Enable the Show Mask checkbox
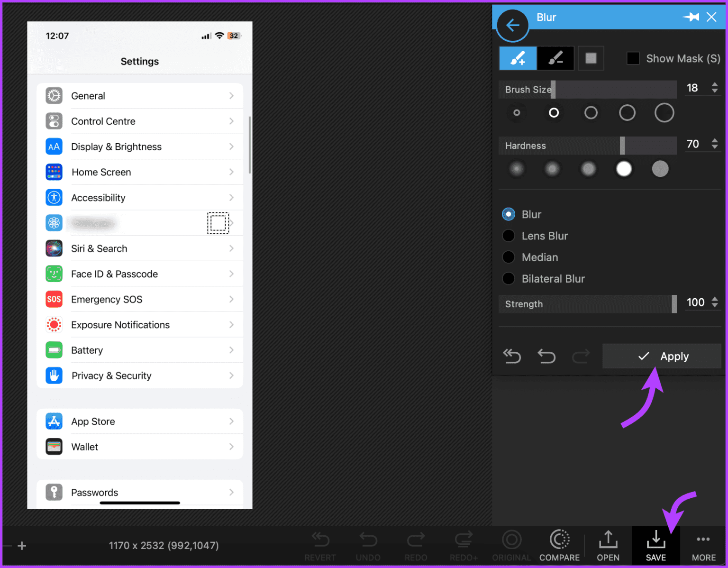 [x=633, y=58]
